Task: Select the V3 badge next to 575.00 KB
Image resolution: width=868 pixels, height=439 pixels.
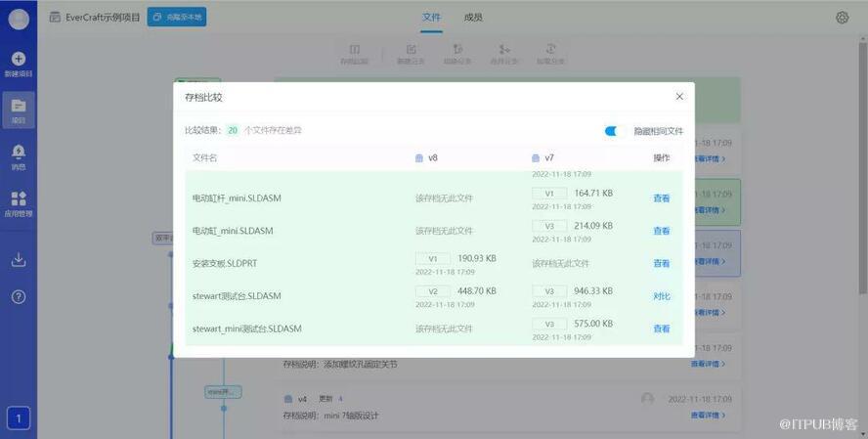Action: click(x=549, y=325)
